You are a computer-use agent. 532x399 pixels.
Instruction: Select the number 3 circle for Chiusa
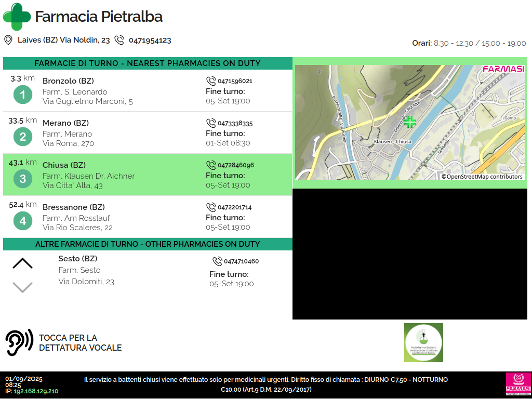click(x=22, y=179)
